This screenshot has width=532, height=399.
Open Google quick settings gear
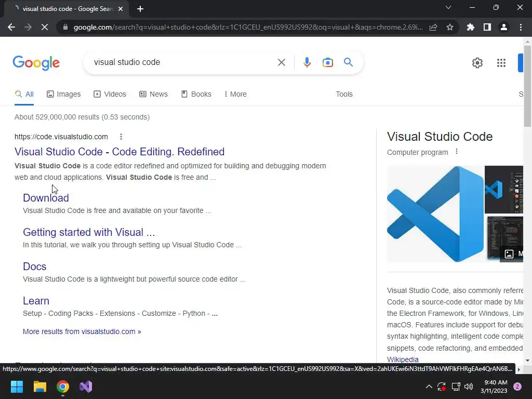(x=477, y=63)
